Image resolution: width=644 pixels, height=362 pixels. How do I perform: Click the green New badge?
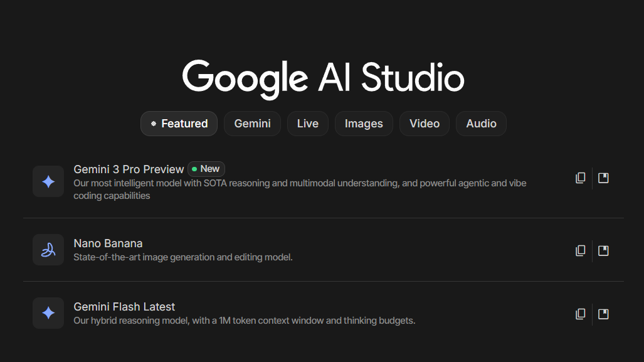pyautogui.click(x=206, y=169)
